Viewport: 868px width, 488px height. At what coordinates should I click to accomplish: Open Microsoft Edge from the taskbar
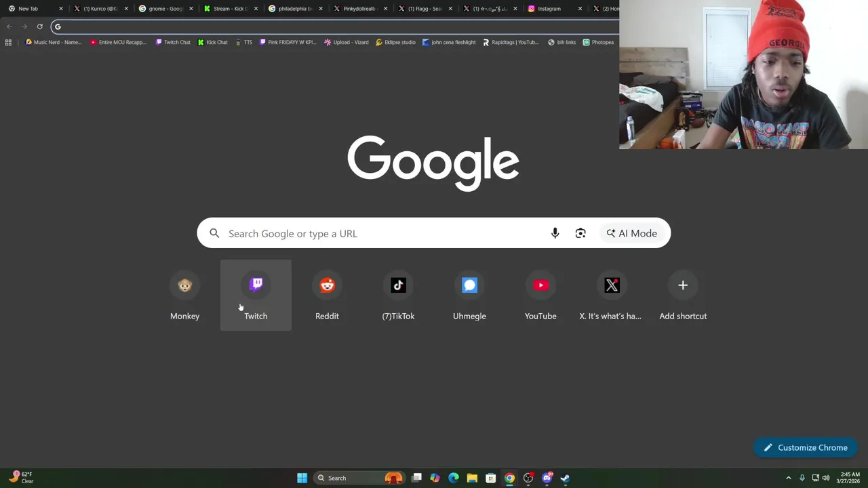coord(454,478)
